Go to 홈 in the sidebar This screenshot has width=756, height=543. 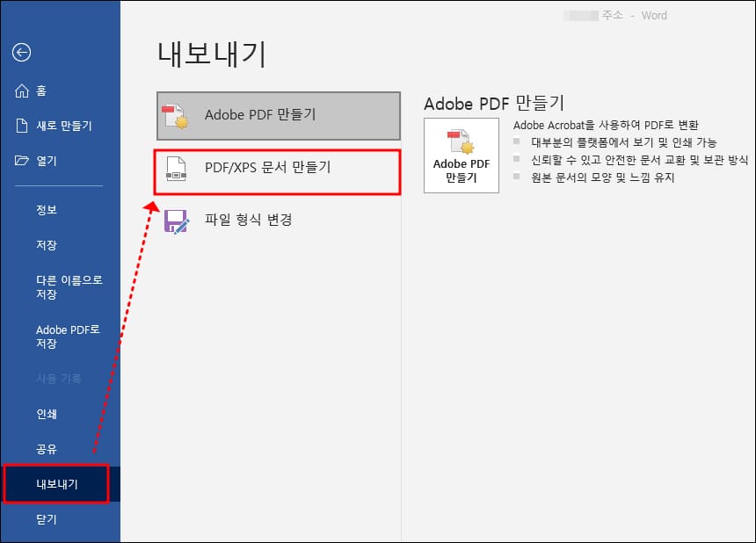[61, 90]
